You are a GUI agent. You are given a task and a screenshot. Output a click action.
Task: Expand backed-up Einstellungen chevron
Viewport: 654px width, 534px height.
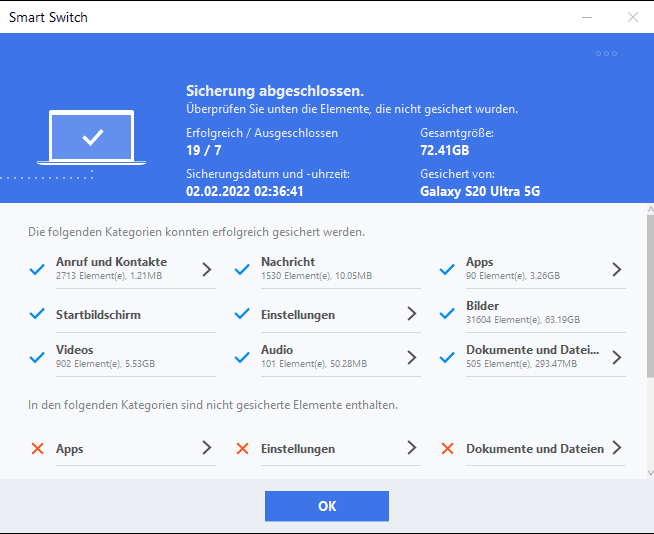point(411,314)
